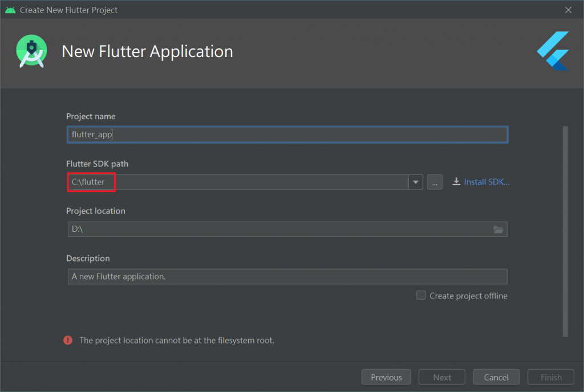
Task: Open the Flutter SDK path browse ellipsis button
Action: point(435,182)
